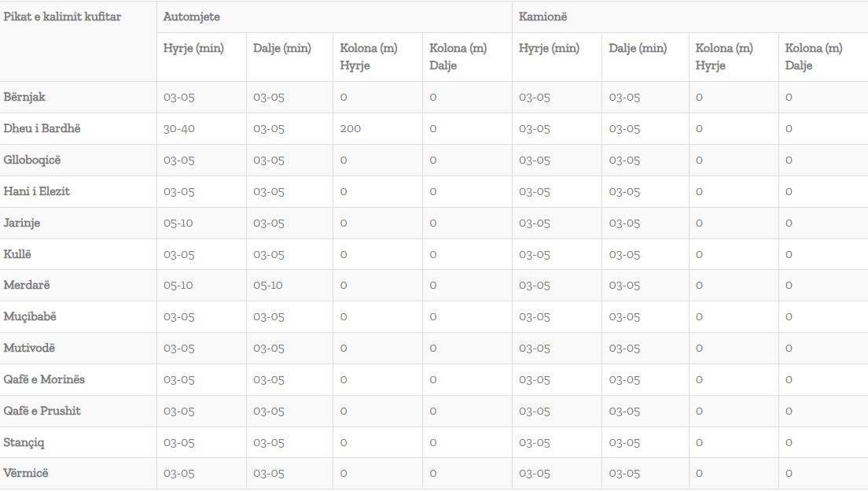Click the Muçibabë row label
This screenshot has height=491, width=868.
tap(30, 317)
